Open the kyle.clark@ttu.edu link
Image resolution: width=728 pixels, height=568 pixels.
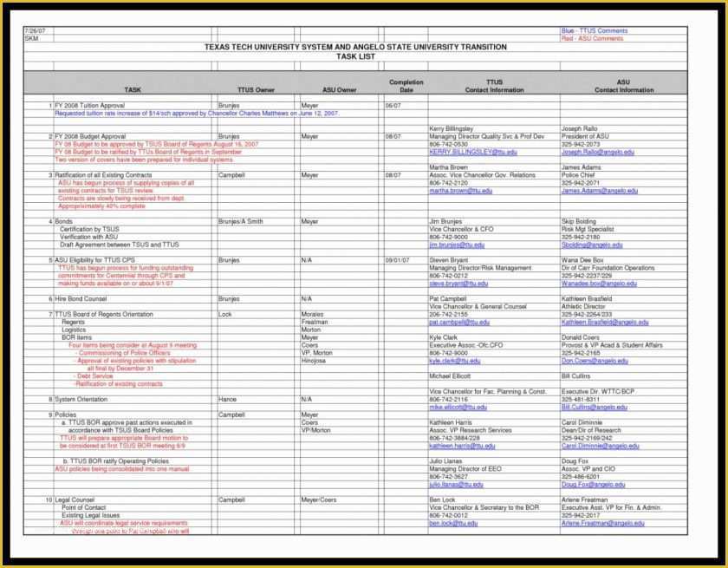(454, 361)
